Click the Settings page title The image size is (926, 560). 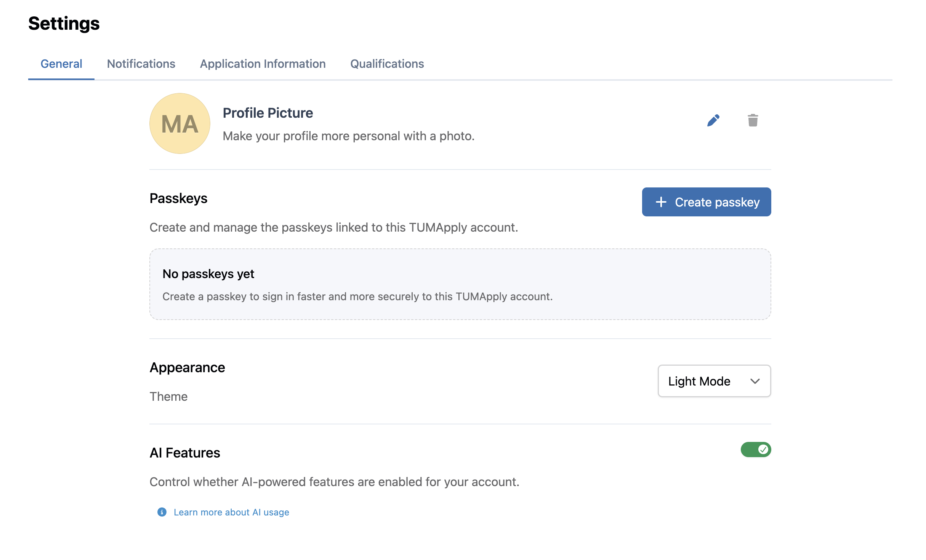click(x=64, y=24)
